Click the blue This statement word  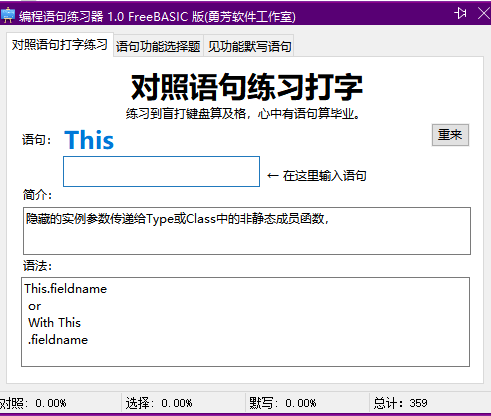pos(89,140)
